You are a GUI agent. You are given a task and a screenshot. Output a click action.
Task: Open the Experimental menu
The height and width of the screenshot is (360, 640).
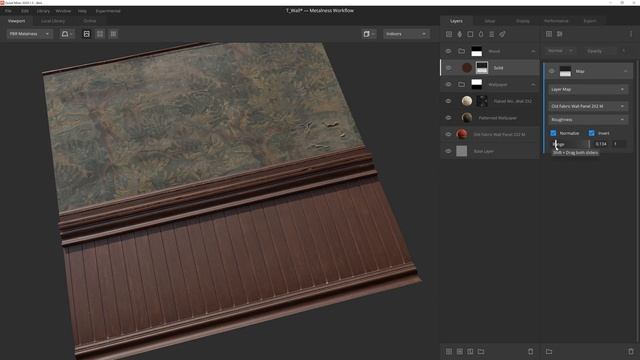pyautogui.click(x=108, y=11)
